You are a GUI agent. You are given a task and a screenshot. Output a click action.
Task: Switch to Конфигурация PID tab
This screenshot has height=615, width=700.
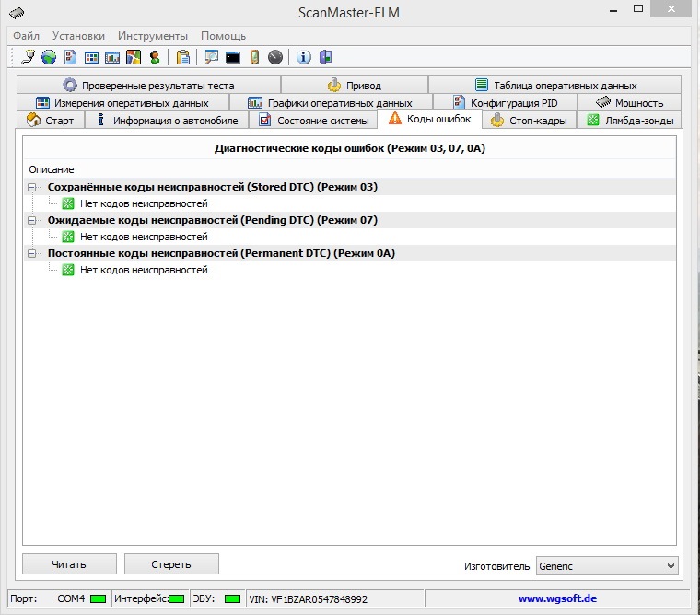point(506,102)
